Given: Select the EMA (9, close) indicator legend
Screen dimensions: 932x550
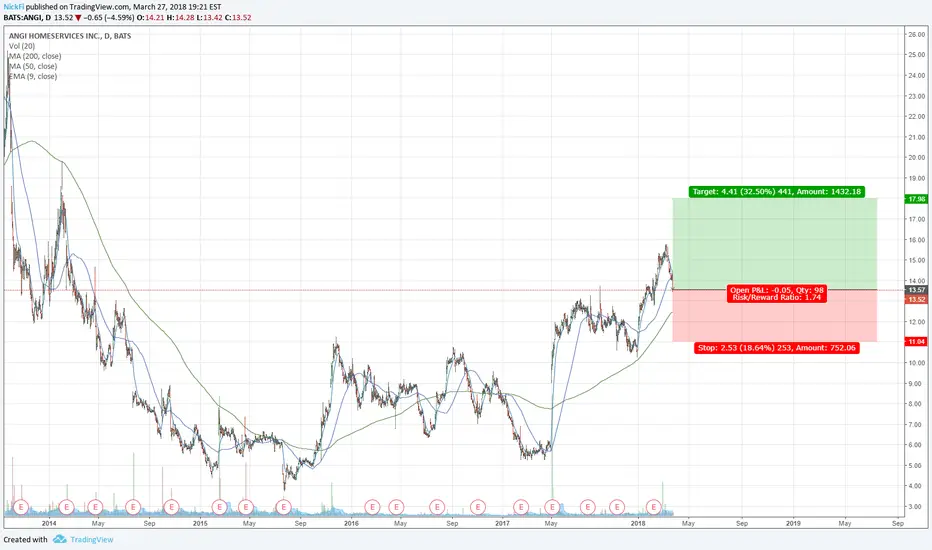Looking at the screenshot, I should click(x=33, y=76).
